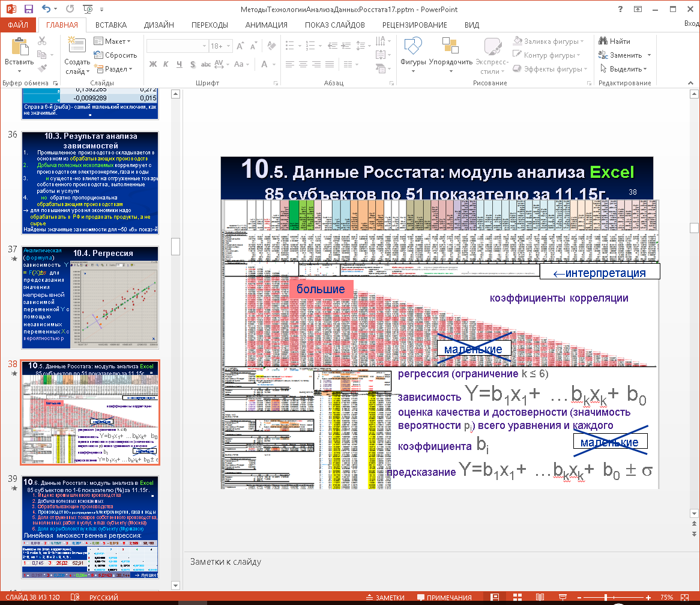Toggle Underline formatting
Image resolution: width=700 pixels, height=605 pixels.
click(179, 64)
